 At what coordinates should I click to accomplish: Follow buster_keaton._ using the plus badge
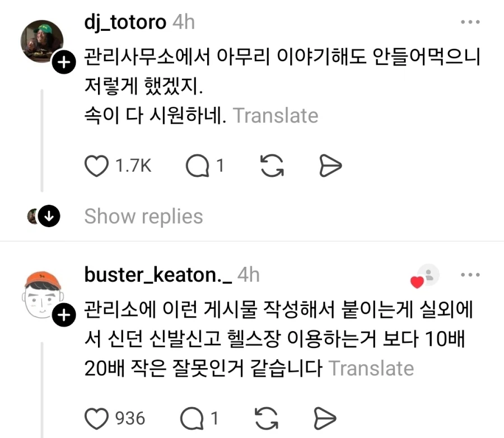63,314
